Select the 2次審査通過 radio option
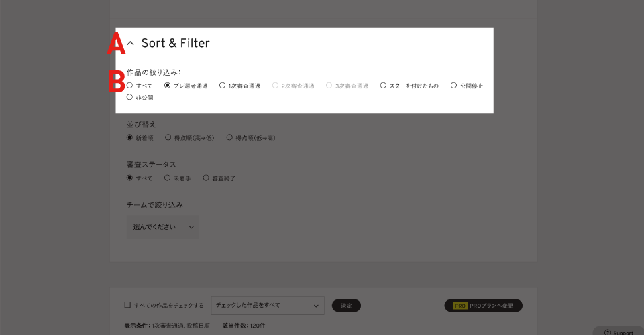 pos(275,86)
